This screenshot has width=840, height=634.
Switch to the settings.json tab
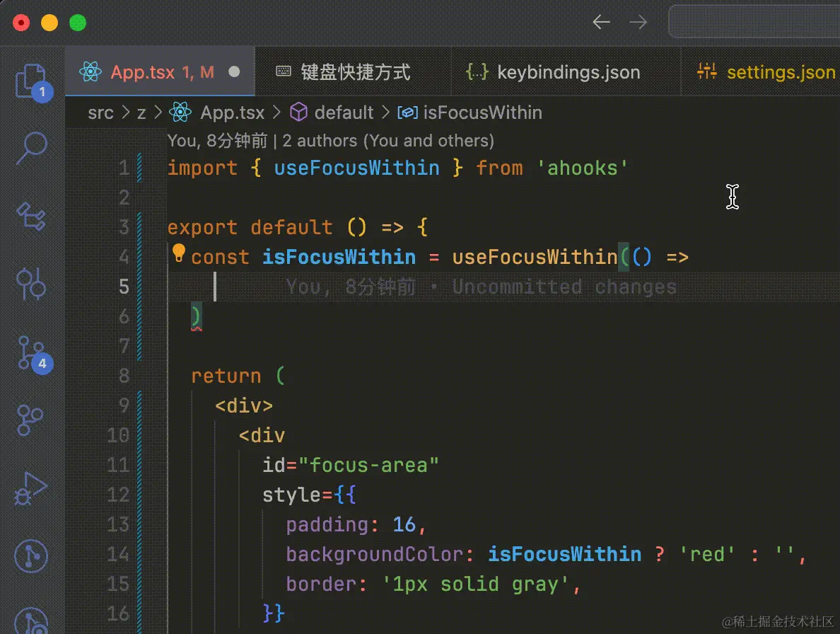(760, 71)
